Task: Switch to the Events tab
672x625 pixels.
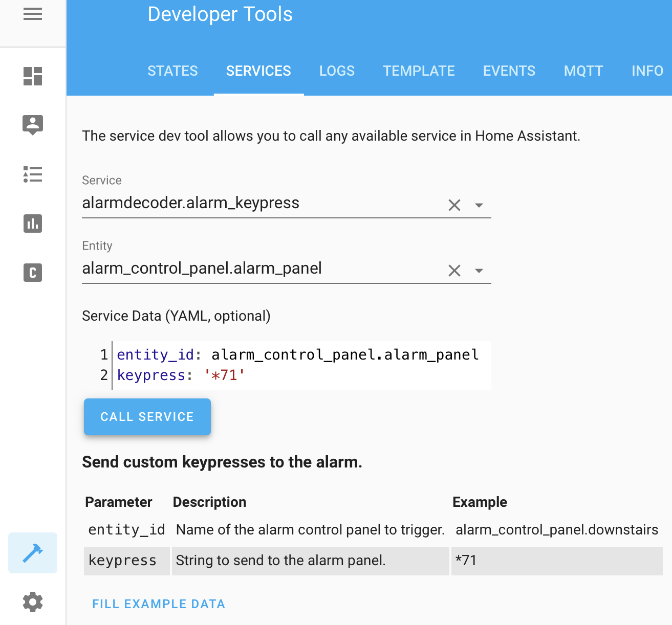Action: tap(509, 71)
